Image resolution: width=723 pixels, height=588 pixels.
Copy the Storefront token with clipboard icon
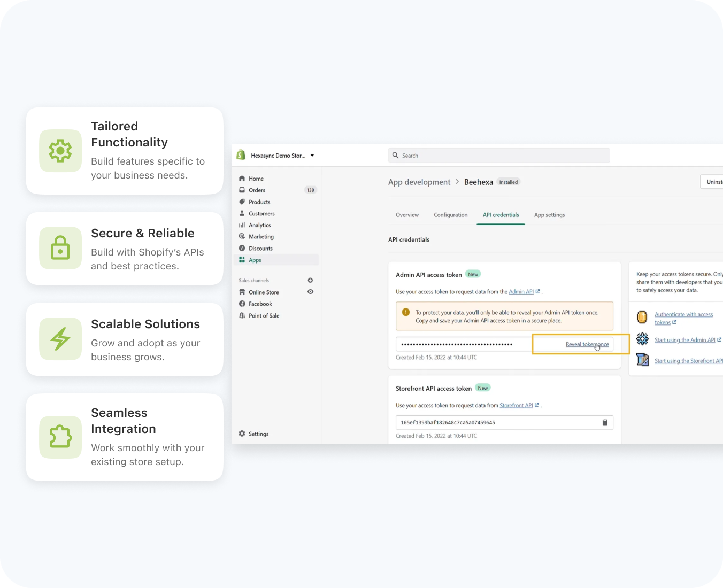605,423
